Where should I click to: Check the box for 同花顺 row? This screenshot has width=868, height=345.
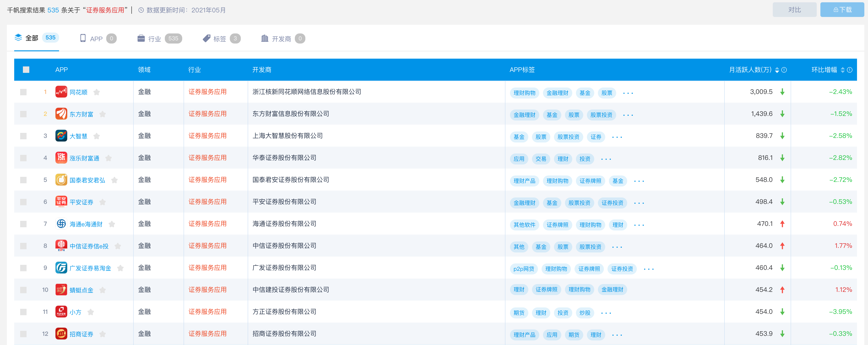(x=23, y=92)
